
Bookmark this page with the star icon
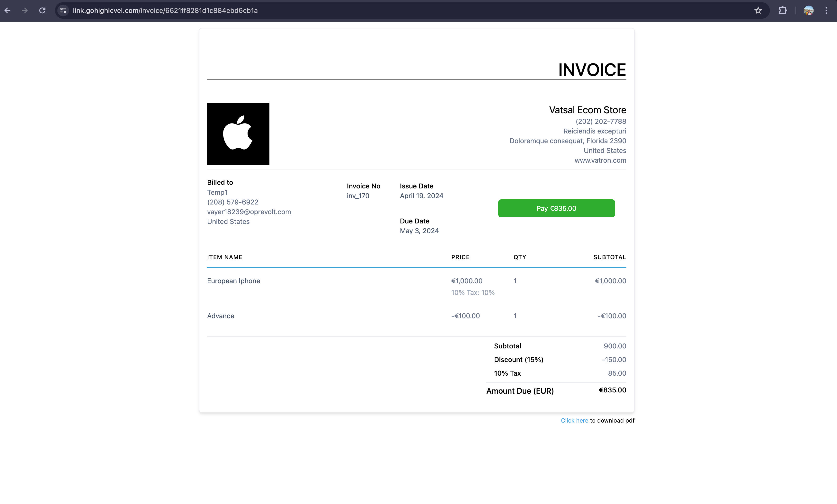point(758,10)
